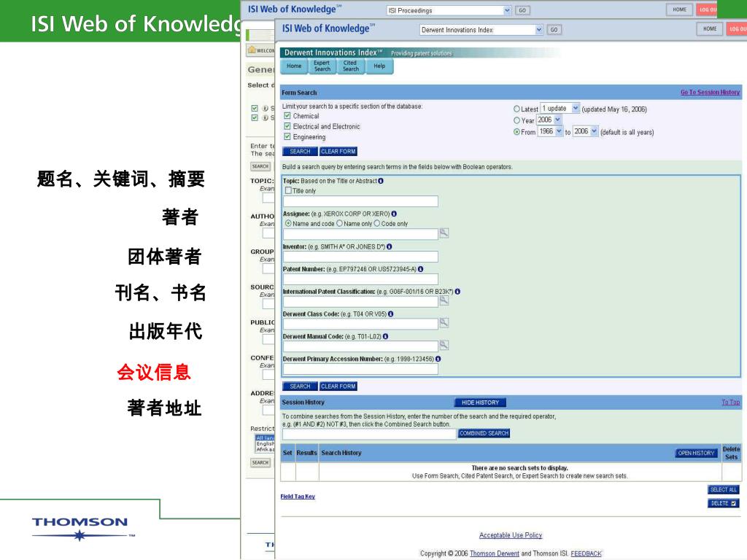The height and width of the screenshot is (560, 747).
Task: Click the Assignee input field
Action: [x=360, y=234]
